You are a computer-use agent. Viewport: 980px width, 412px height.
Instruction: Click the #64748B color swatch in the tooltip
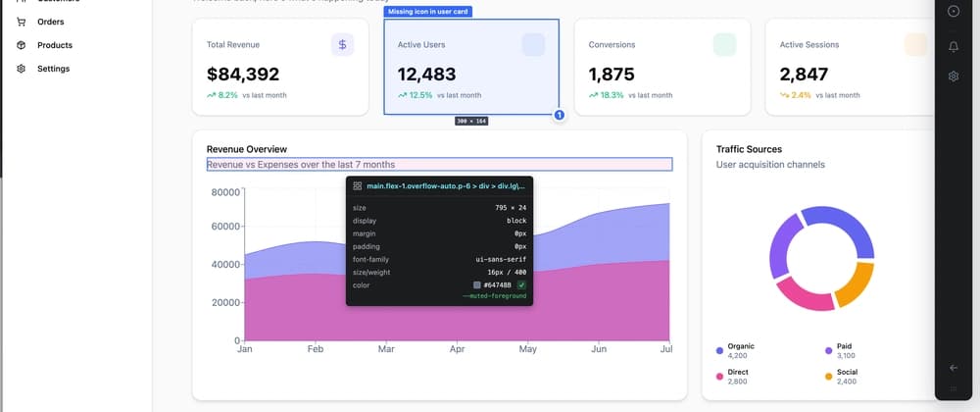pyautogui.click(x=477, y=285)
